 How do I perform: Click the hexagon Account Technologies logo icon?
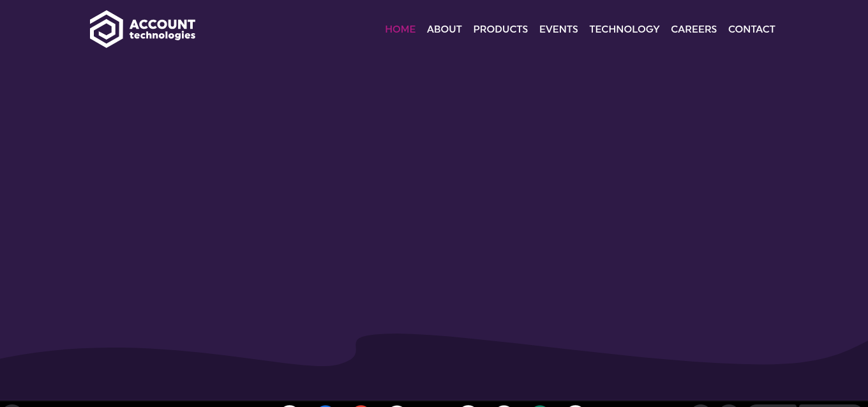pyautogui.click(x=106, y=29)
